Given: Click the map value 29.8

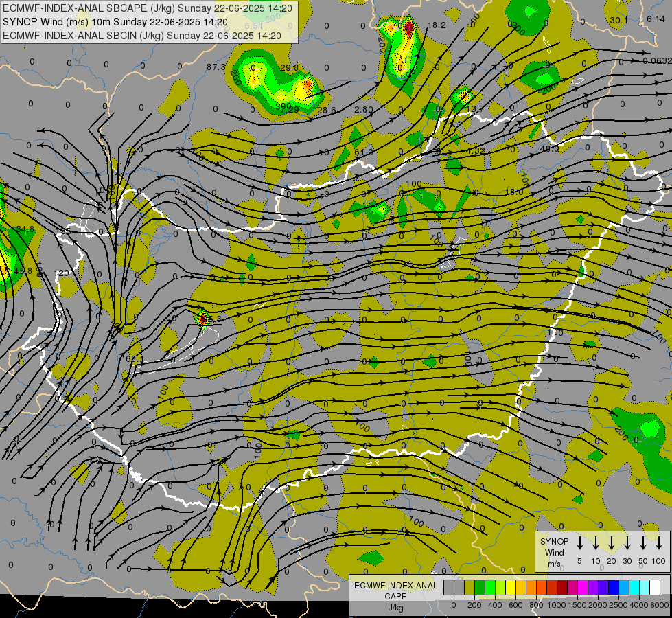Looking at the screenshot, I should pos(289,67).
